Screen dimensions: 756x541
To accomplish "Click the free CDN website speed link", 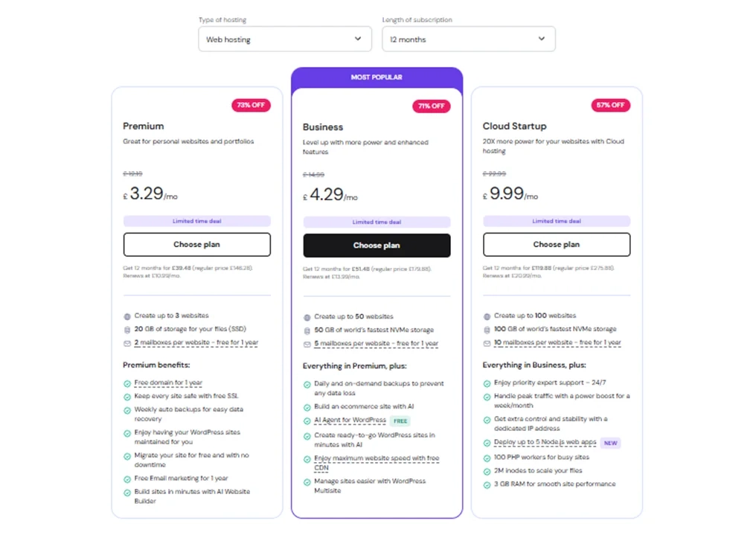I will pyautogui.click(x=376, y=458).
